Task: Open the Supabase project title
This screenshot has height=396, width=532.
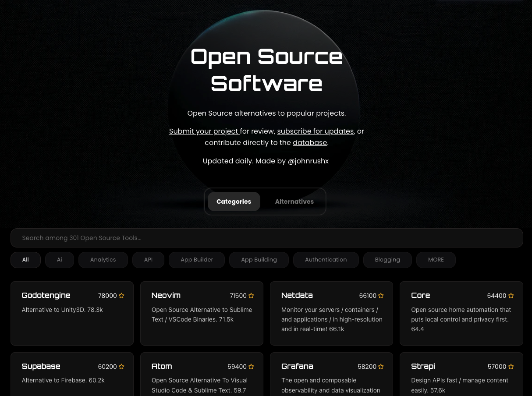Action: [x=41, y=366]
